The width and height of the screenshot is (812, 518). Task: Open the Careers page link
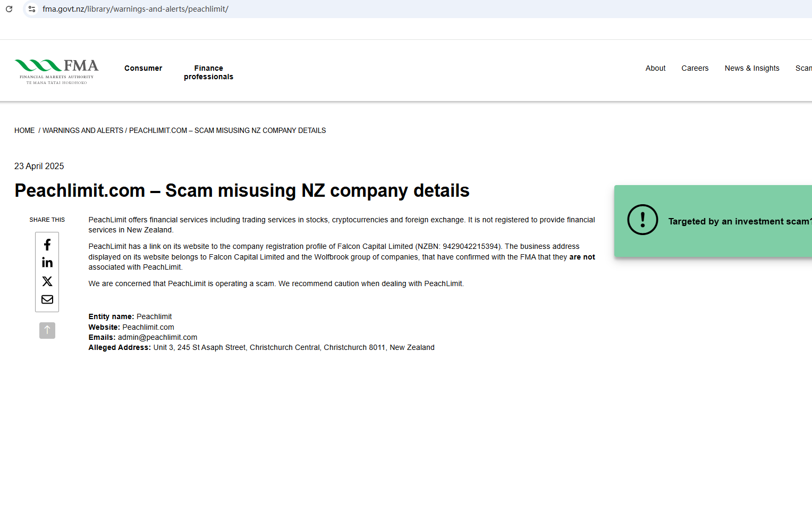point(695,68)
